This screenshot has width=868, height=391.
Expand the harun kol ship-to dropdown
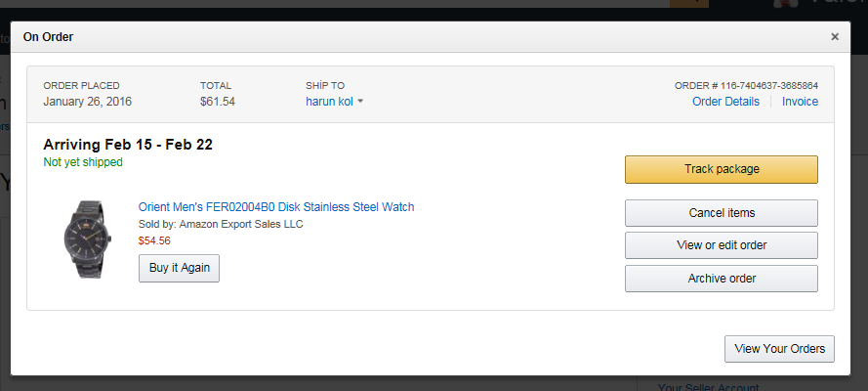pyautogui.click(x=335, y=102)
